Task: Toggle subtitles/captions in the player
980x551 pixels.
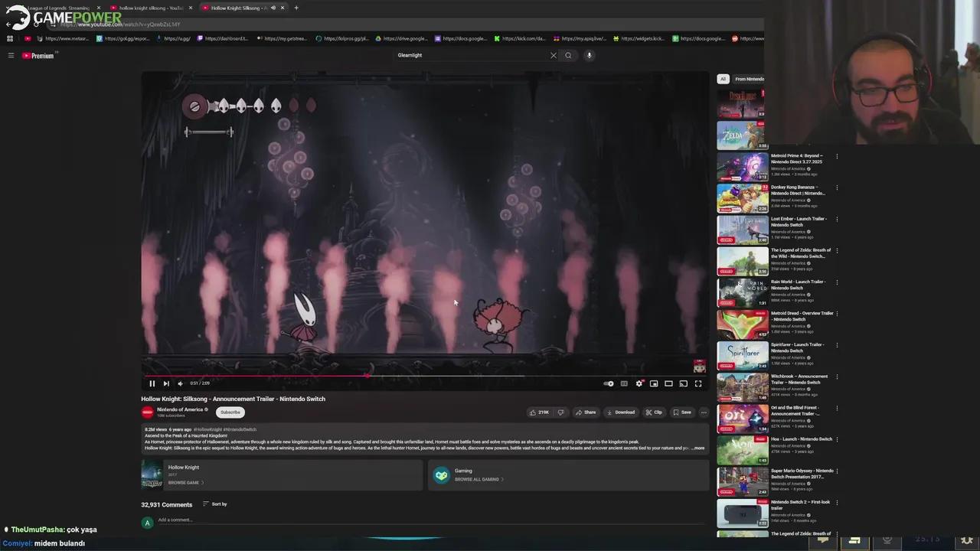Action: point(624,383)
